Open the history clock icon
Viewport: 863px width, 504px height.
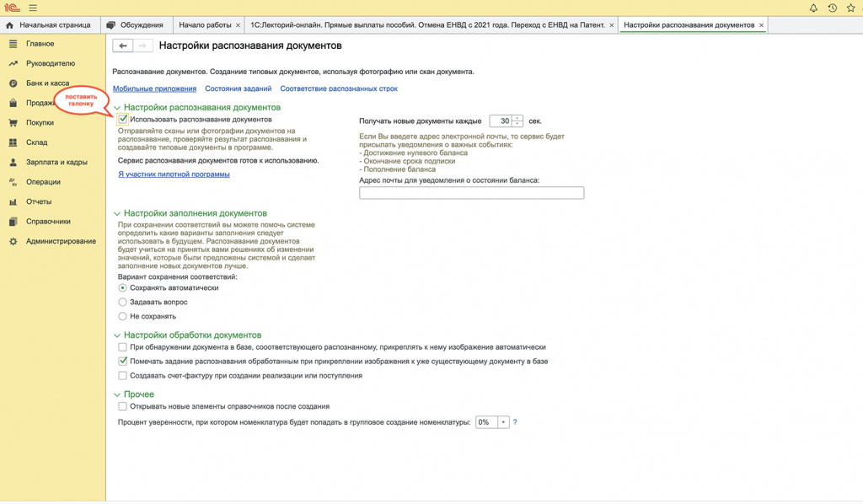point(832,8)
